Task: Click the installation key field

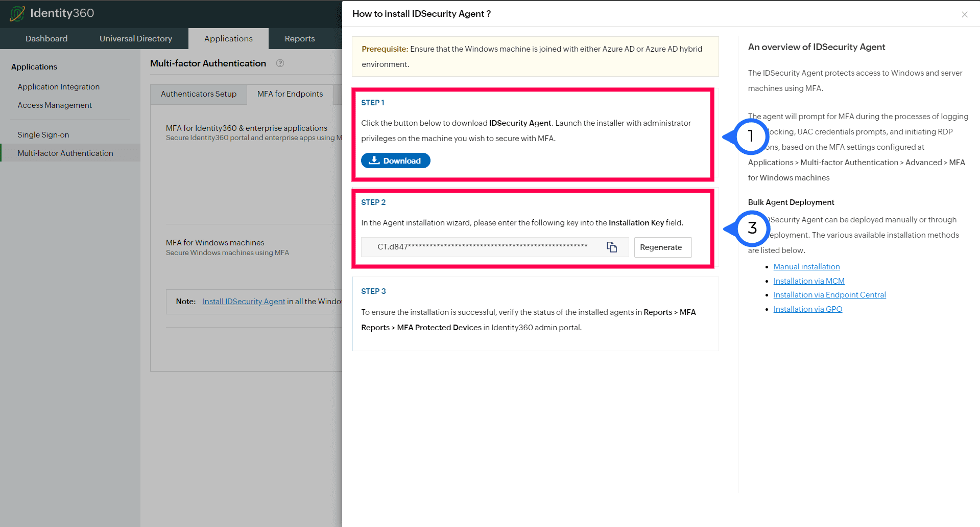Action: pyautogui.click(x=495, y=247)
